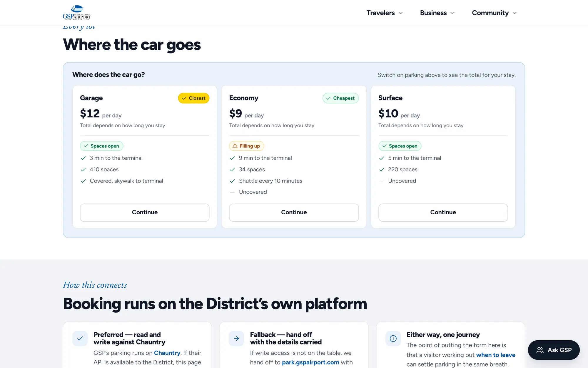Follow the Chauntry link
The height and width of the screenshot is (368, 588).
click(167, 353)
